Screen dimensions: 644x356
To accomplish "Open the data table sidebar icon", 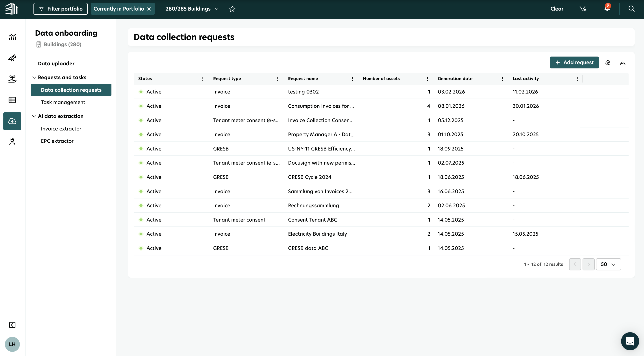I will pyautogui.click(x=12, y=100).
